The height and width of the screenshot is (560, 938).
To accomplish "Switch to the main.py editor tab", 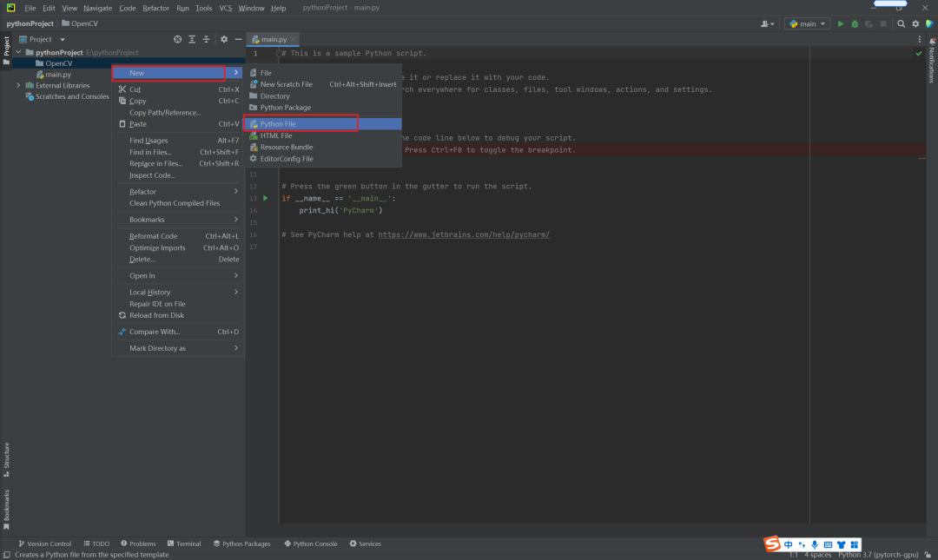I will pyautogui.click(x=274, y=39).
